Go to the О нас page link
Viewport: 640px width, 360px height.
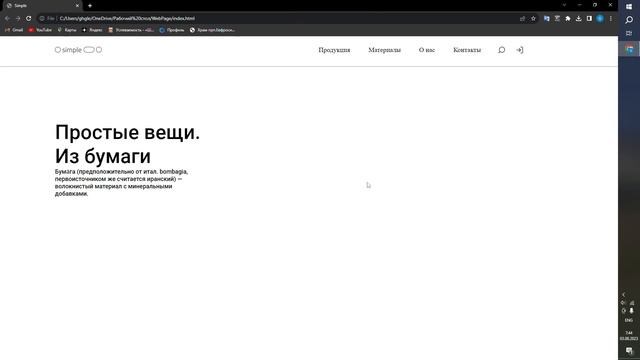click(x=427, y=50)
